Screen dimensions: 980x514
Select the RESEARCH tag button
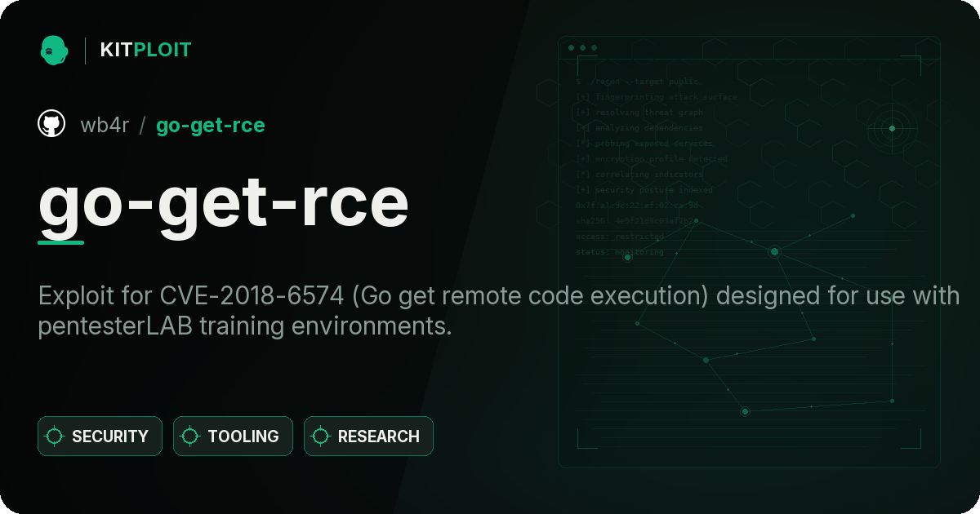(x=368, y=436)
